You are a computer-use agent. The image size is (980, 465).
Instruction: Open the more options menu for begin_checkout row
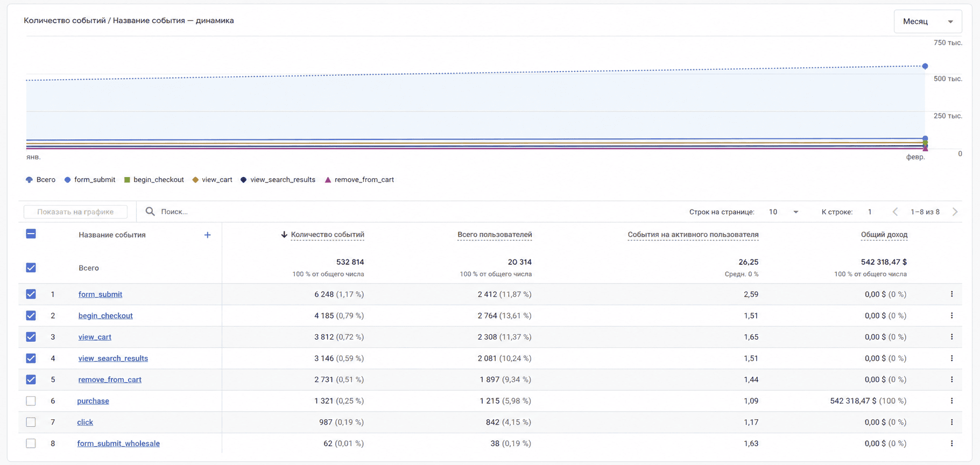(x=951, y=316)
